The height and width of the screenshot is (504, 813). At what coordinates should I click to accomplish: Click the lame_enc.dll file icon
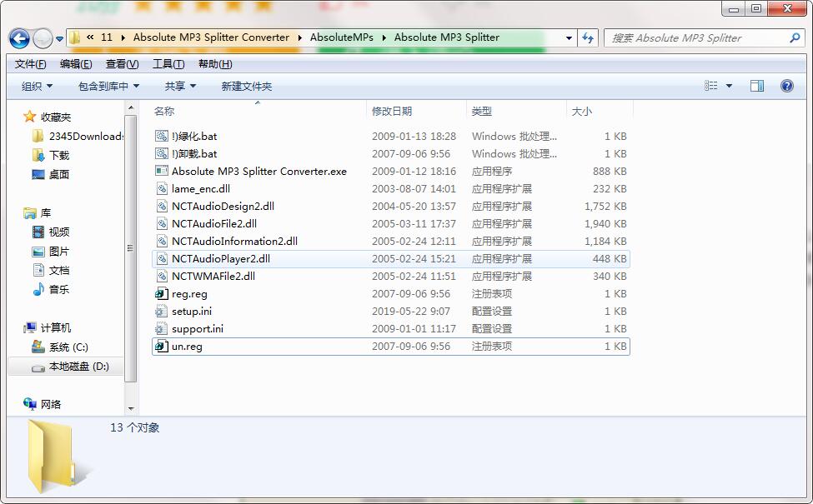coord(162,188)
